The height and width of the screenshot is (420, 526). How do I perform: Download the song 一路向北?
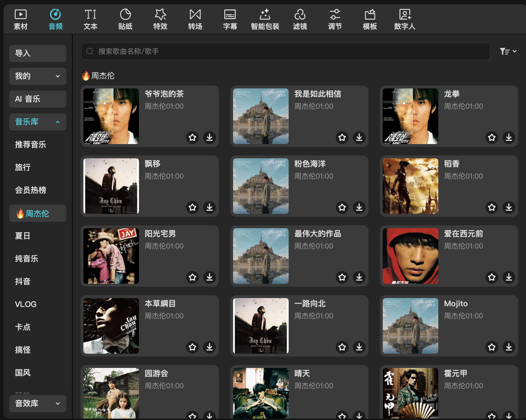[359, 347]
